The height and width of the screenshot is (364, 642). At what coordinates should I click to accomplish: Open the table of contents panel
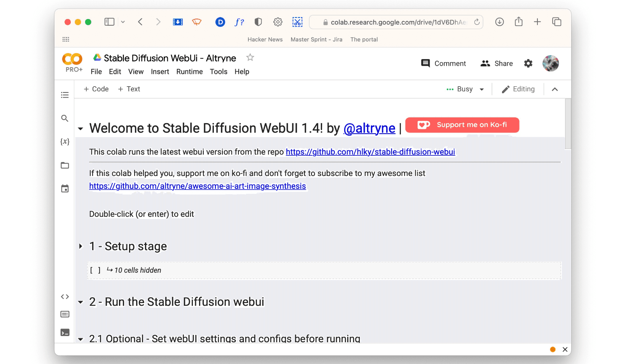tap(65, 95)
